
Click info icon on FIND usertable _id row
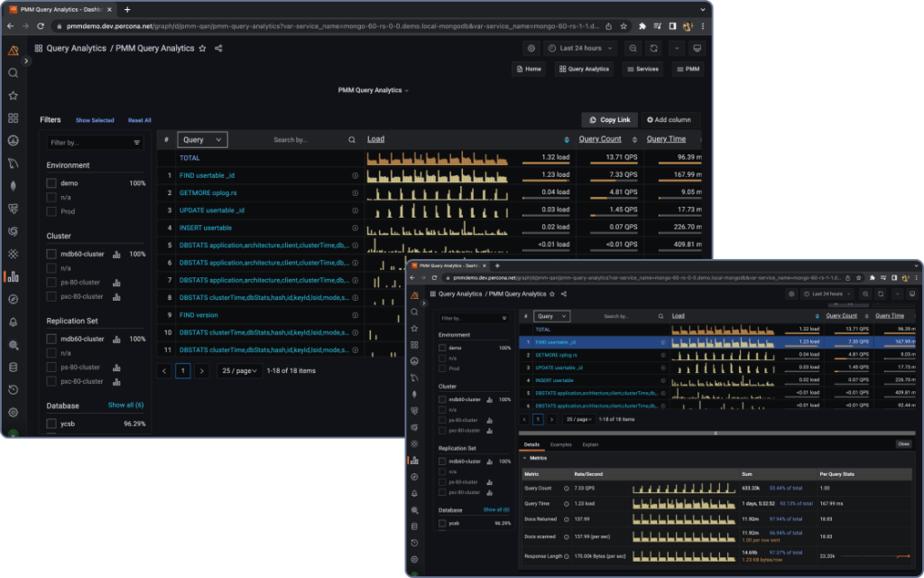(355, 176)
